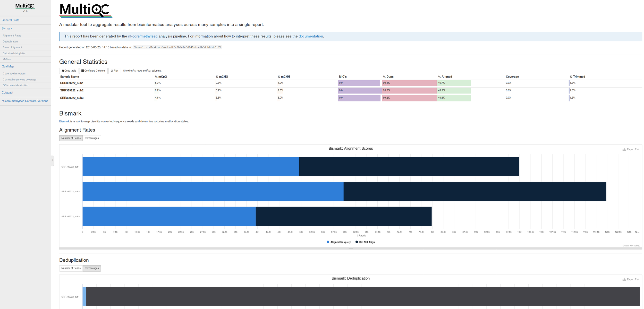Switch Alignment Rates to Percentages
The height and width of the screenshot is (309, 644).
[92, 138]
